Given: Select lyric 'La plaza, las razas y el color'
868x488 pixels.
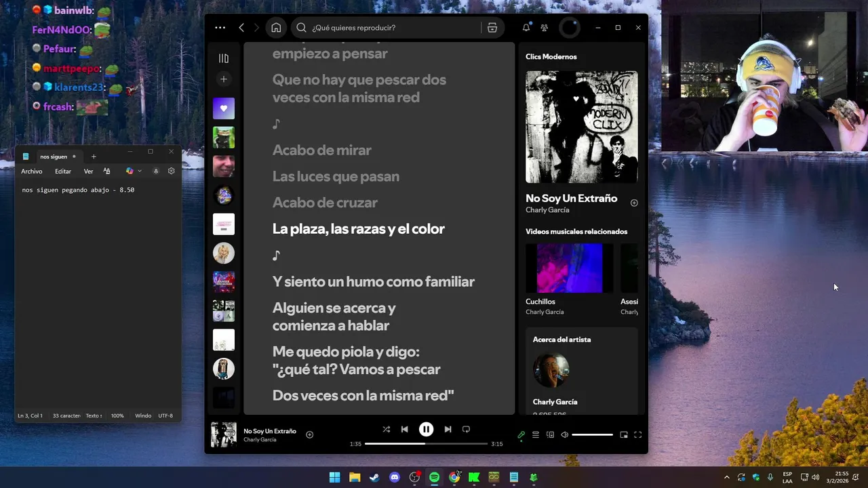Looking at the screenshot, I should click(358, 229).
